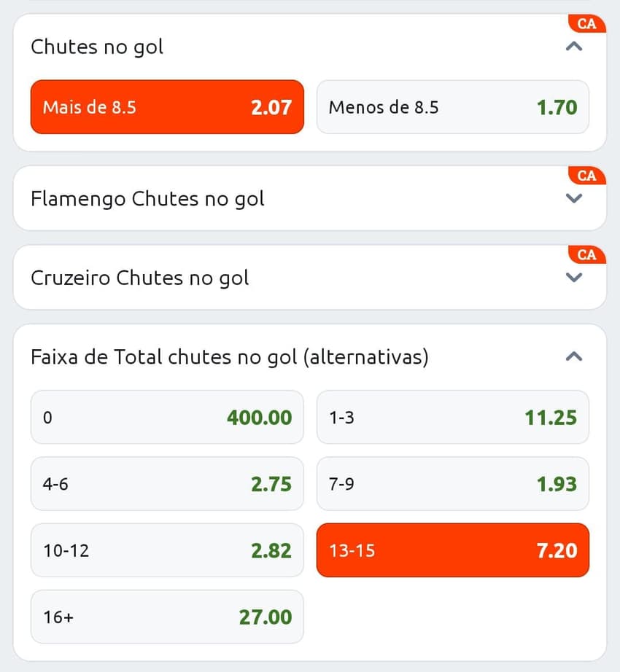Collapse the Faixa de Total section
620x672 pixels.
point(574,356)
